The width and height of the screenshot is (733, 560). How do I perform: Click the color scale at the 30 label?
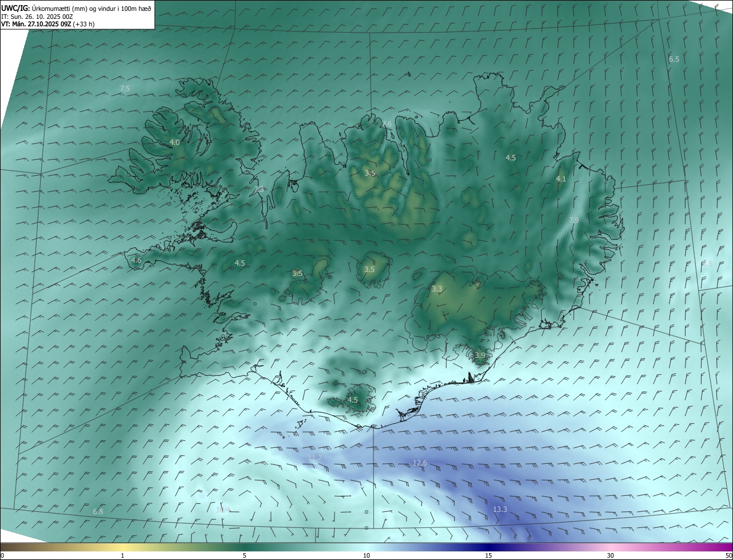click(x=610, y=555)
